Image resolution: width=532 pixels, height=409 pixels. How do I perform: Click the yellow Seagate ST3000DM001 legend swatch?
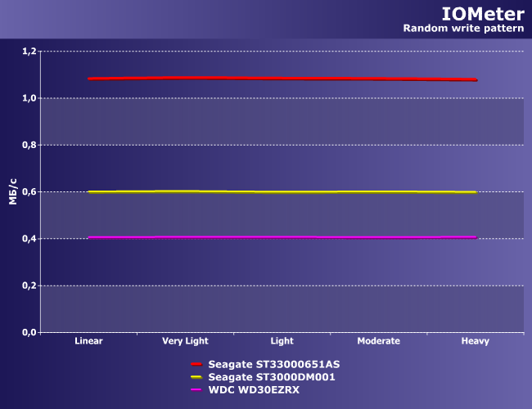pos(196,377)
